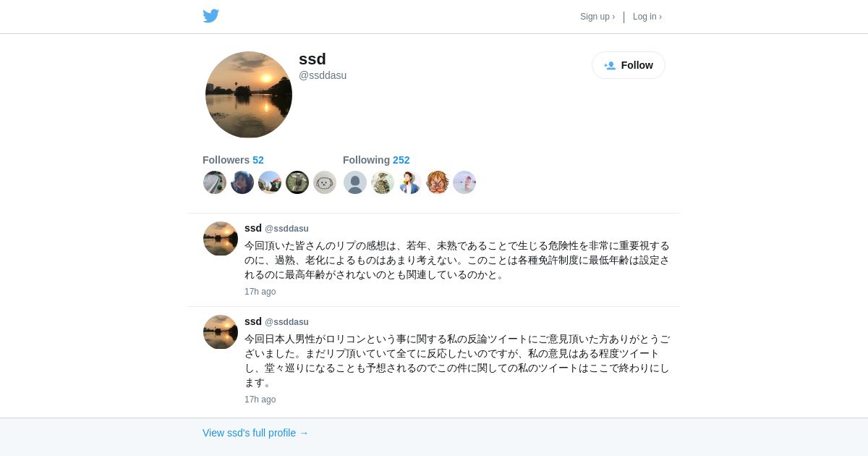Click @ssddasu handle on second tweet
The height and width of the screenshot is (456, 868).
coord(286,322)
